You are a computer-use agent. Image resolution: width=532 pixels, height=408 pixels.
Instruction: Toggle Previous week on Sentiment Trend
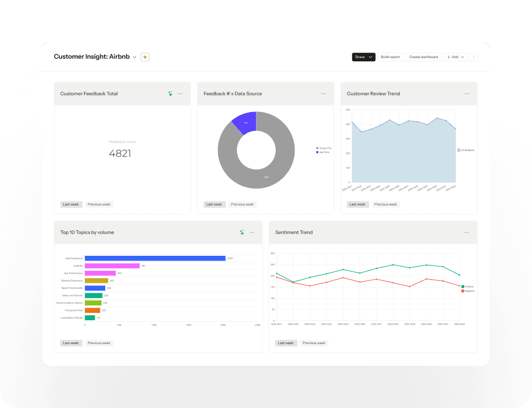coord(314,343)
